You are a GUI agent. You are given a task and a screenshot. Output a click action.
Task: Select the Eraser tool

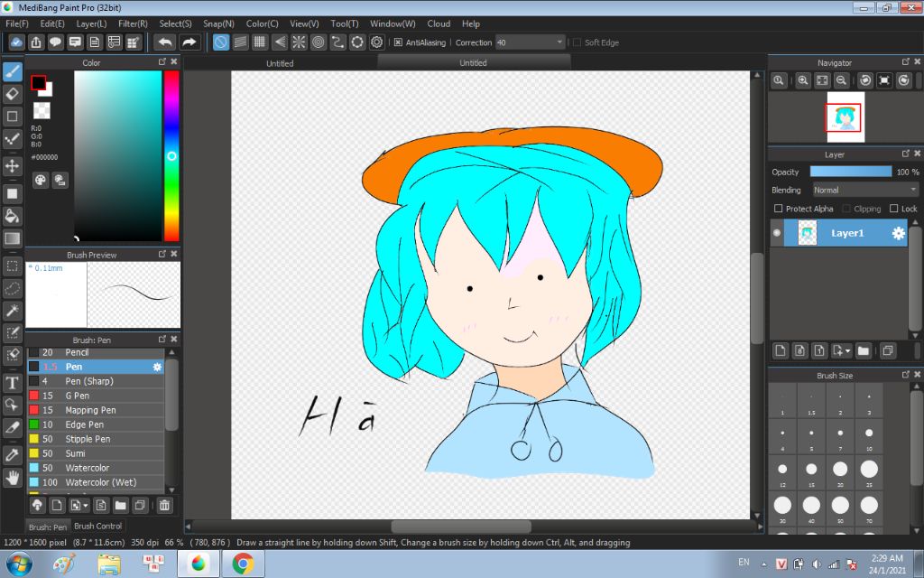pos(13,94)
